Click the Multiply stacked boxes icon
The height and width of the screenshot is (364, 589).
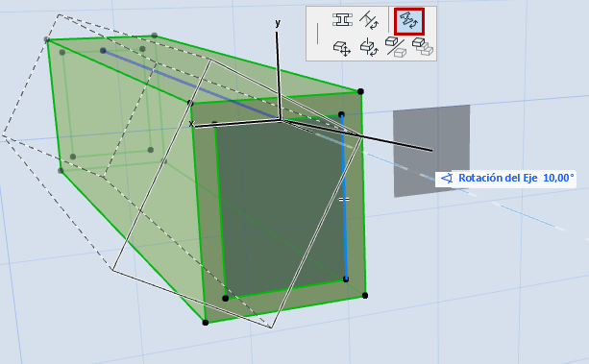tap(423, 46)
